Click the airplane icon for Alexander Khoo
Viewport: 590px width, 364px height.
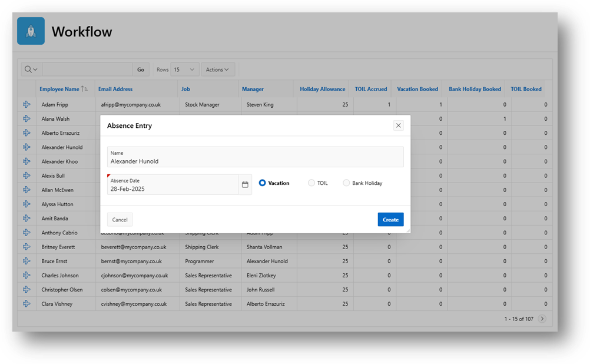pos(26,161)
